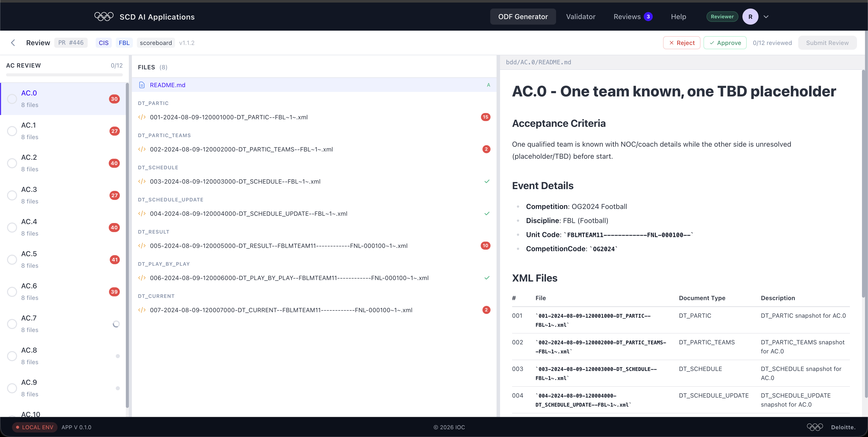
Task: Toggle the AC.7 review circle
Action: click(12, 324)
